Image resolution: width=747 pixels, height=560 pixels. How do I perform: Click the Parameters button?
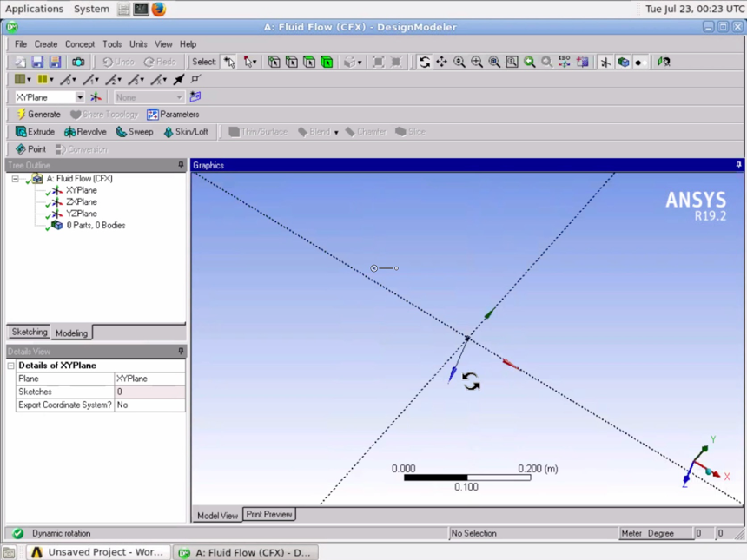click(172, 115)
